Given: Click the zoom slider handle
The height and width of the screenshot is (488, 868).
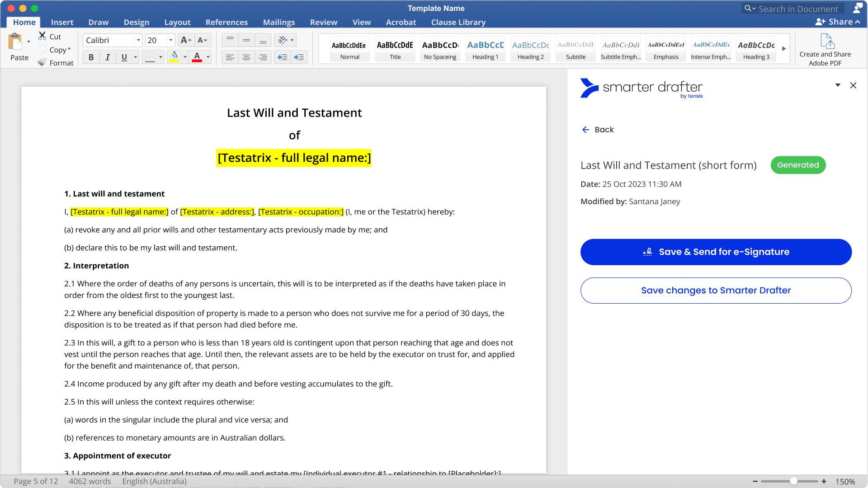Looking at the screenshot, I should tap(793, 481).
